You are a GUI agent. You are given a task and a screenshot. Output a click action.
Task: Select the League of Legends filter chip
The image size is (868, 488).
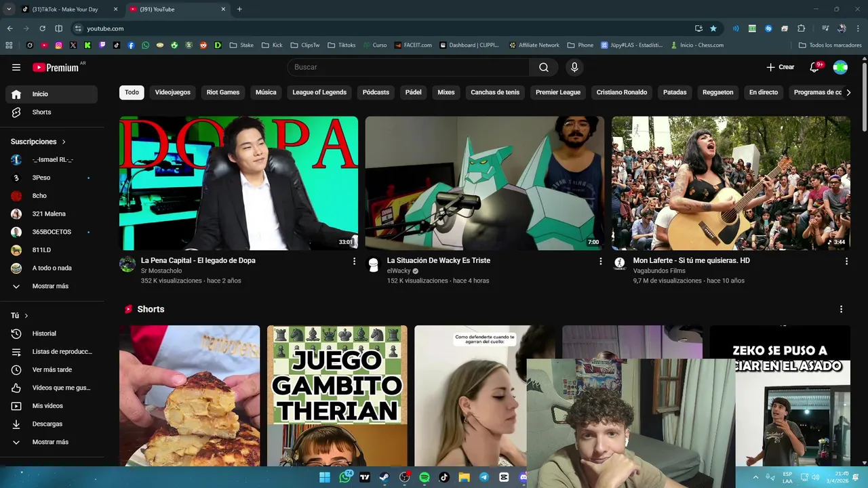319,92
